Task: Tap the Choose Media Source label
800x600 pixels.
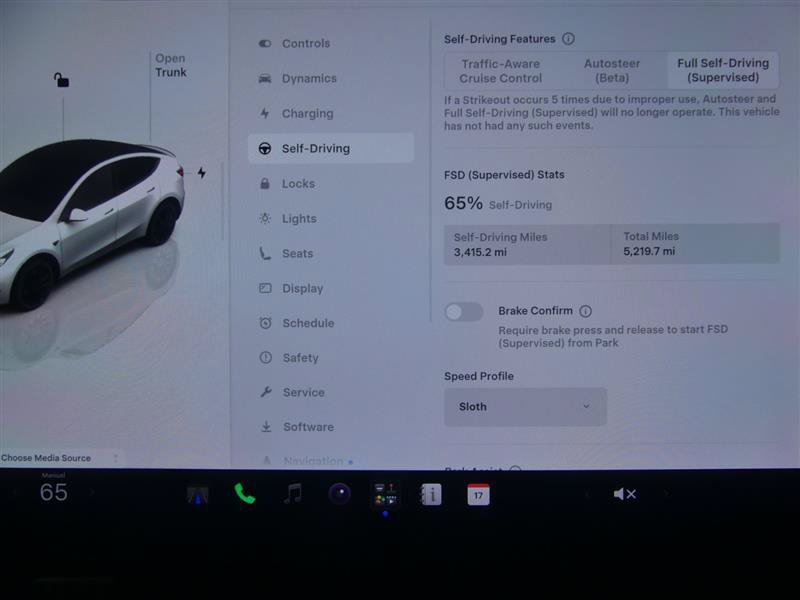Action: pyautogui.click(x=46, y=458)
